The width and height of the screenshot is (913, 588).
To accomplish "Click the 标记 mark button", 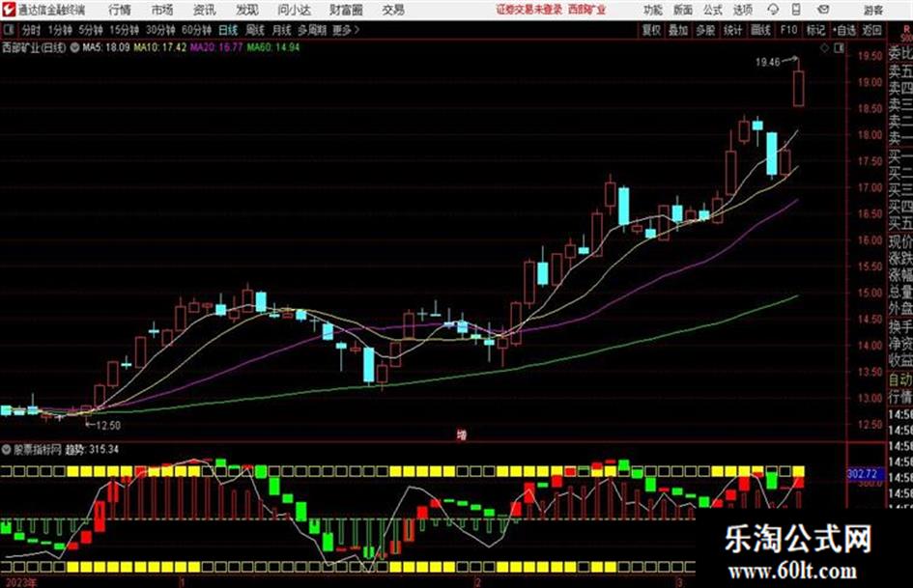I will click(x=815, y=30).
